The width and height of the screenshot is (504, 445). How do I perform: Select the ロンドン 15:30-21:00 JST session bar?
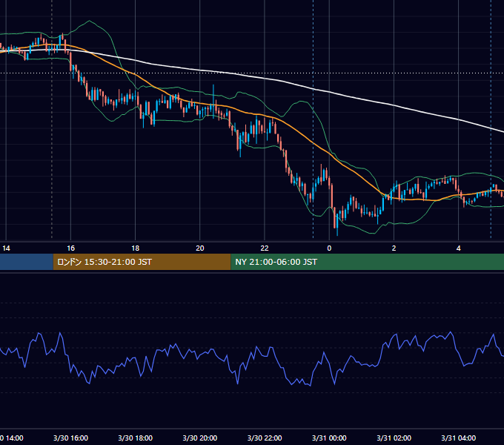coord(142,262)
